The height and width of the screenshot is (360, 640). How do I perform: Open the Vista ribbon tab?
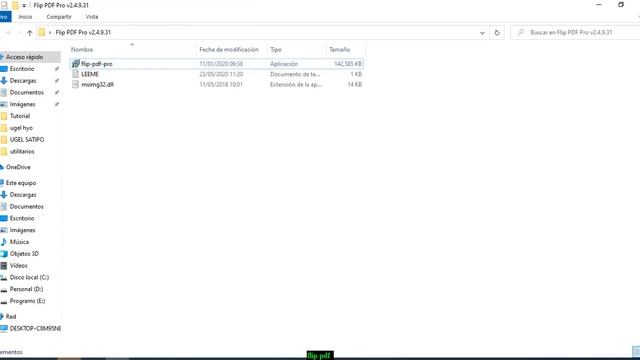pyautogui.click(x=92, y=17)
